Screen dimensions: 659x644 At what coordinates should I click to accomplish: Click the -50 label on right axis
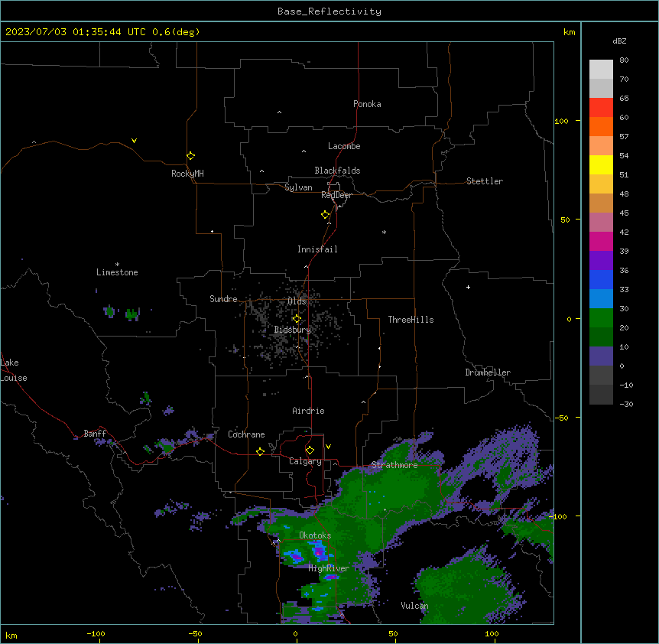pyautogui.click(x=561, y=418)
